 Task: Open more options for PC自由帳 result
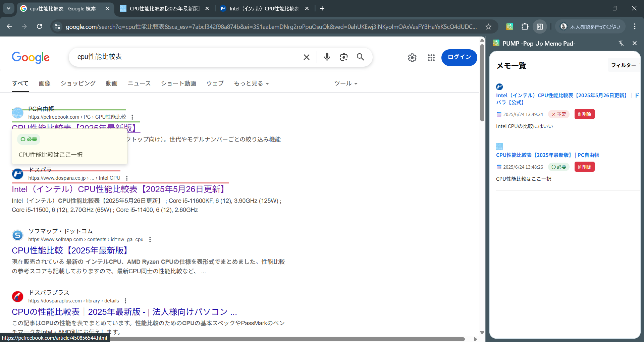pyautogui.click(x=132, y=117)
